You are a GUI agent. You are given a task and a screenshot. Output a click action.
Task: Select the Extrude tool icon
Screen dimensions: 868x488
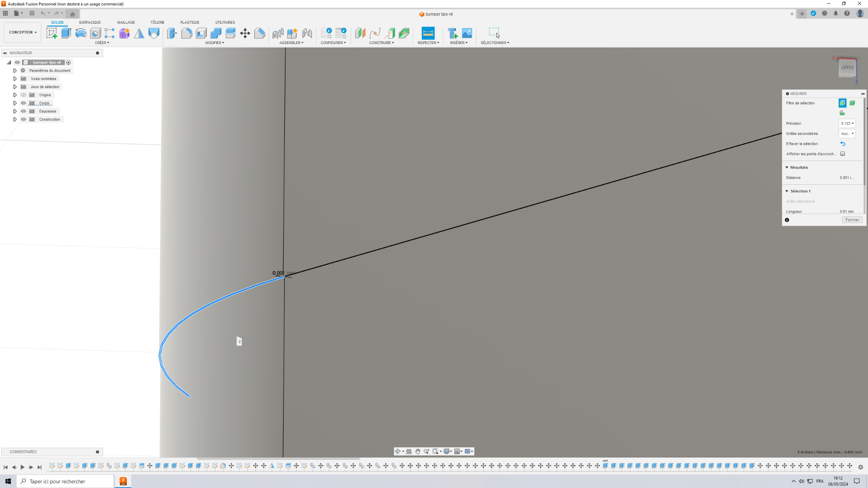pos(66,33)
